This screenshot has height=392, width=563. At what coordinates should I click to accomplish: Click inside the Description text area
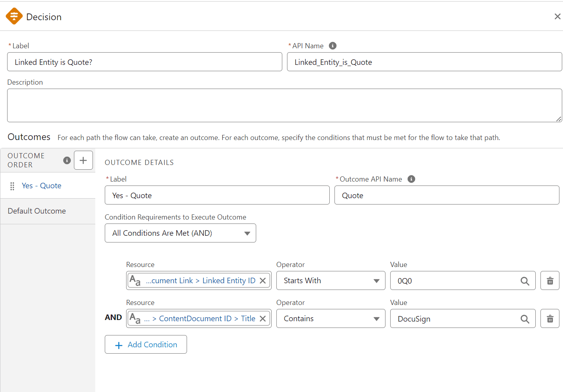point(284,105)
